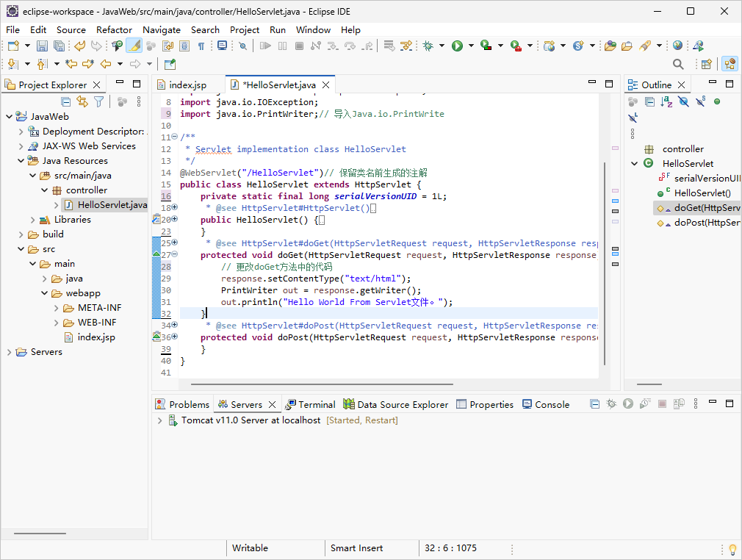
Task: Select doPost method in Outline
Action: pyautogui.click(x=700, y=223)
